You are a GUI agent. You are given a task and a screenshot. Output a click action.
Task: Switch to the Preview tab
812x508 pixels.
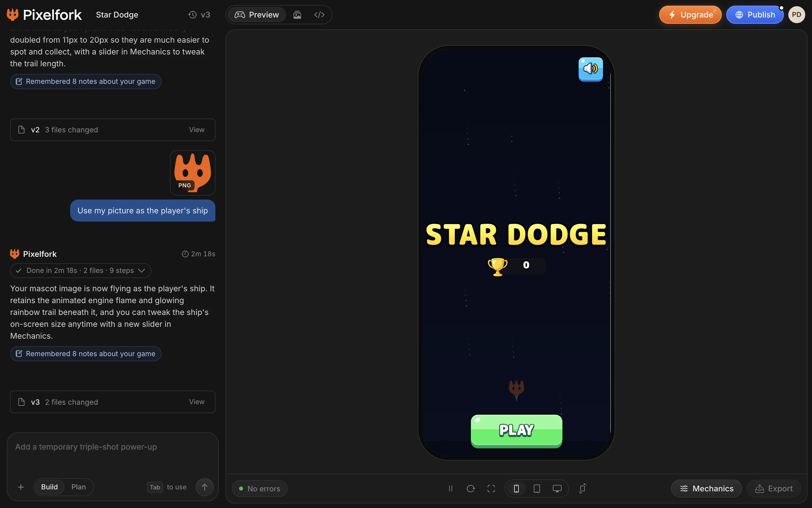[257, 15]
